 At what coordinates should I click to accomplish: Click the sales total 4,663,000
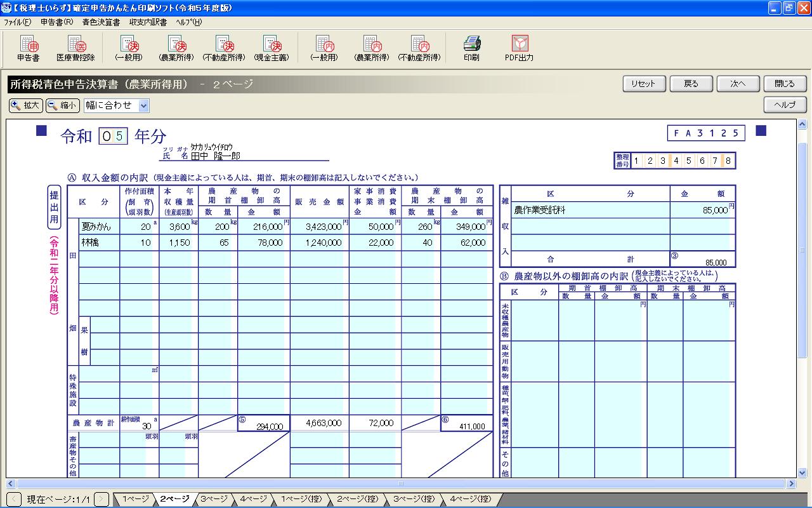tap(319, 423)
